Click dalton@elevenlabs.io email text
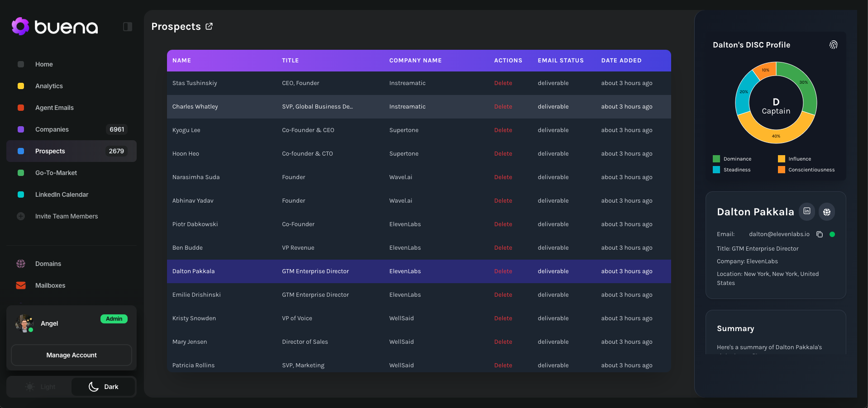 pos(779,234)
